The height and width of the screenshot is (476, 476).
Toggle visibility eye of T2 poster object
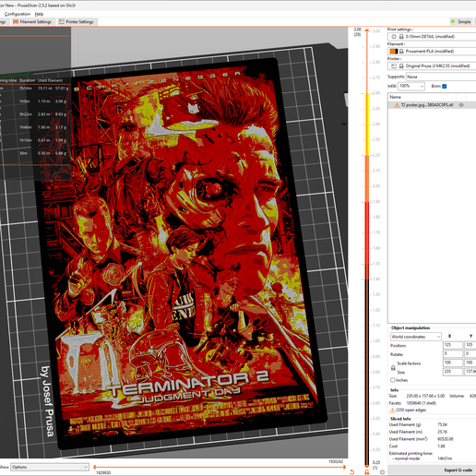(461, 105)
